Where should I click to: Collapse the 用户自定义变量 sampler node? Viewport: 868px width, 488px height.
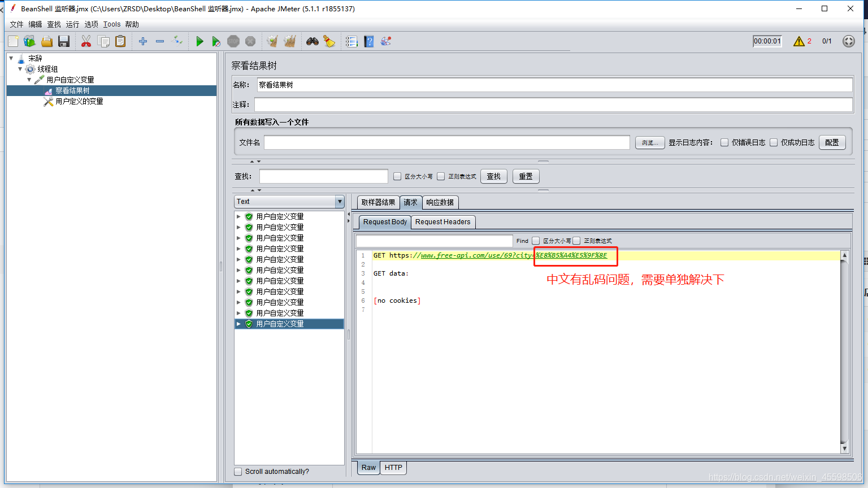pos(29,80)
